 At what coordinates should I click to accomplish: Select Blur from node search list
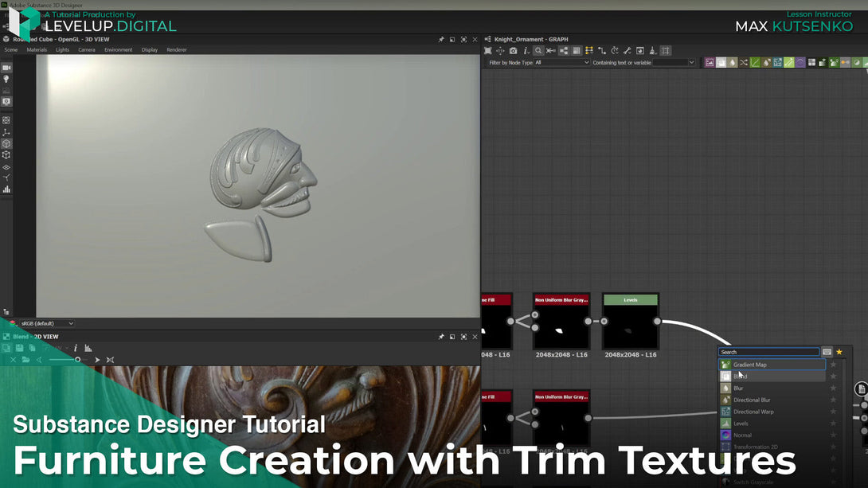[x=772, y=388]
